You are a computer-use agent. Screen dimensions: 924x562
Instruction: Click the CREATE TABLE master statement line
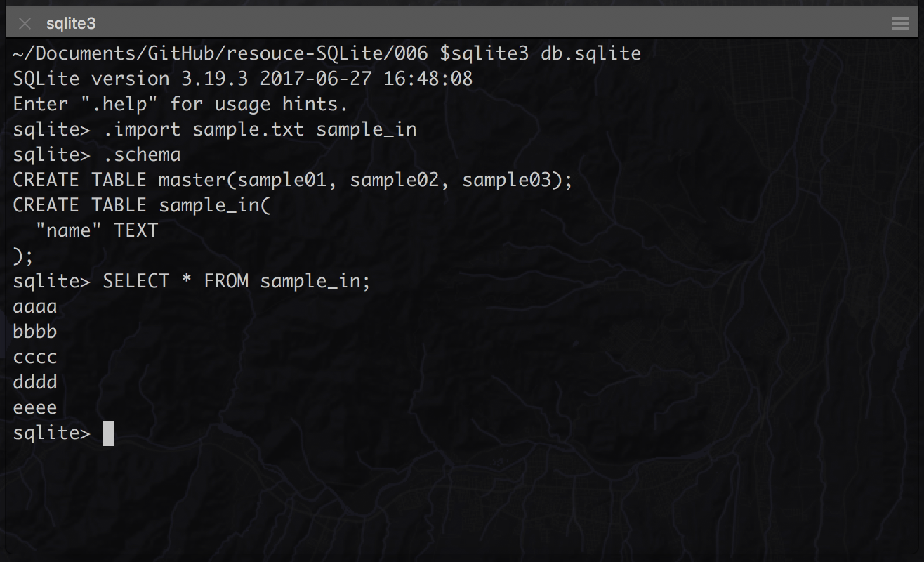pos(293,180)
